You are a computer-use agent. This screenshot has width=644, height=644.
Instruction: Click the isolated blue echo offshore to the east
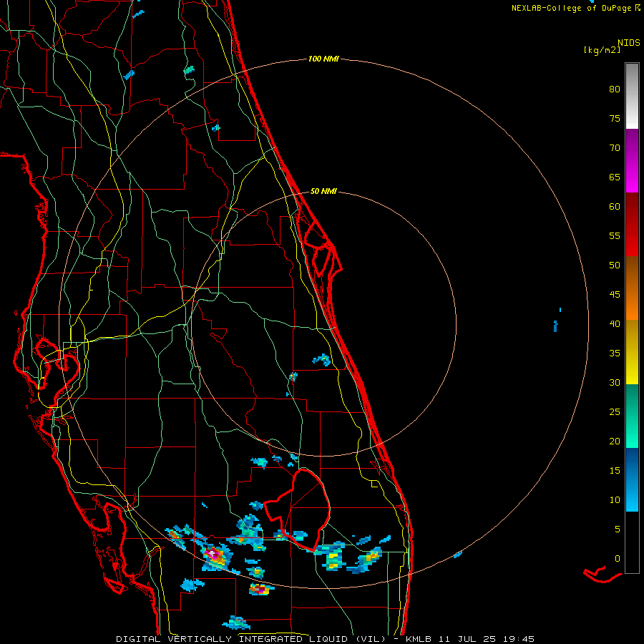(x=556, y=326)
